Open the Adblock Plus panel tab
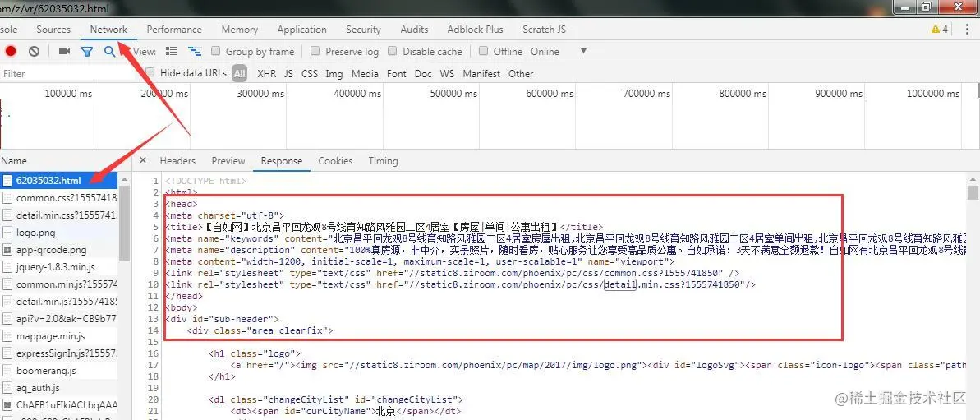The width and height of the screenshot is (980, 420). click(475, 30)
